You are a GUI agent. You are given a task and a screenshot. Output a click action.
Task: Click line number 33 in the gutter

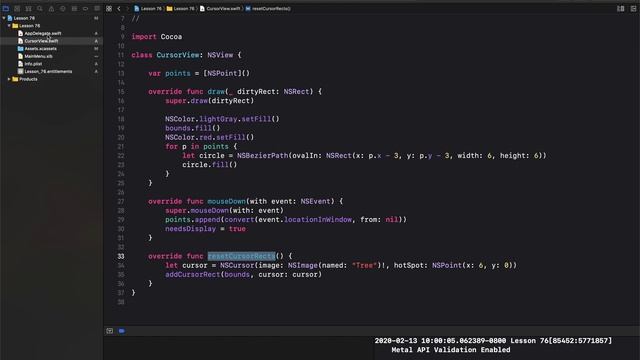pos(121,256)
